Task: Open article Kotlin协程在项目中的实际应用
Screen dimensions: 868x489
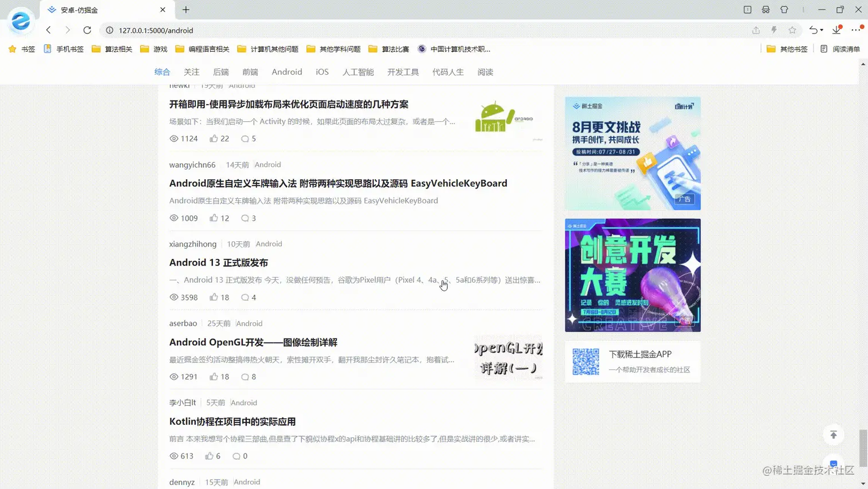Action: [232, 421]
